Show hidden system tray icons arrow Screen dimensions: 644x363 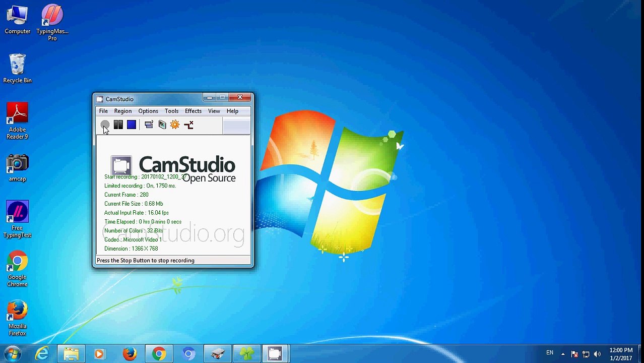tap(563, 354)
